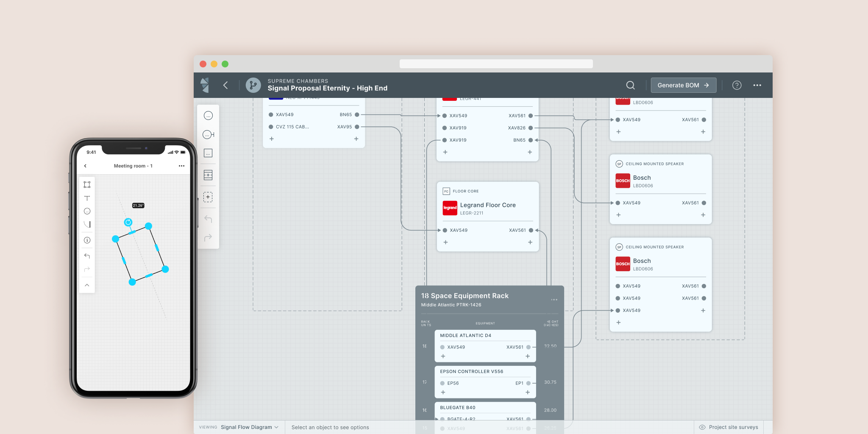Viewport: 868px width, 434px height.
Task: Click the Meeting room - 1 title on phone
Action: pyautogui.click(x=133, y=166)
